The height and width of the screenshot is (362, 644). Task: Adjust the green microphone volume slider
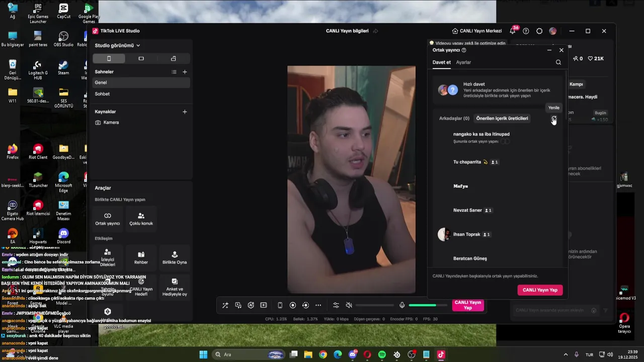pyautogui.click(x=428, y=305)
